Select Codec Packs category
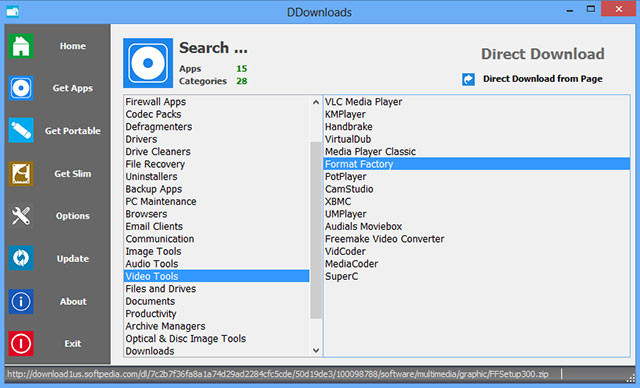 pos(217,114)
